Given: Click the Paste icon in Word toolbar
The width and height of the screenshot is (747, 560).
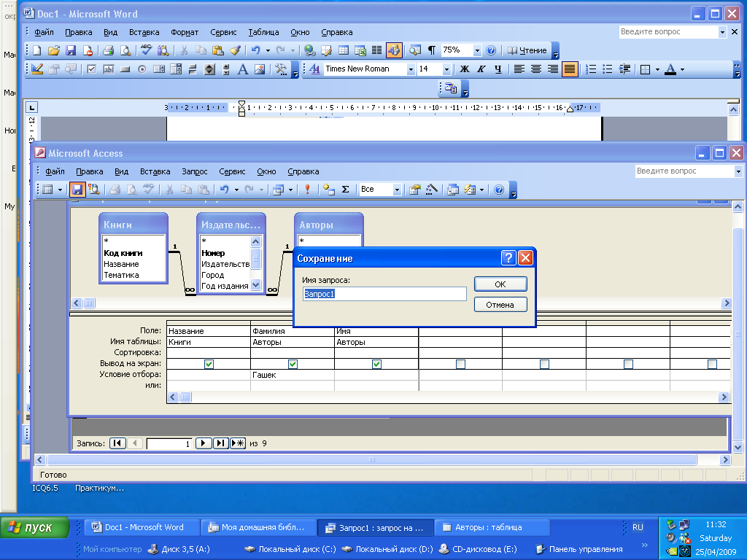Looking at the screenshot, I should (217, 50).
